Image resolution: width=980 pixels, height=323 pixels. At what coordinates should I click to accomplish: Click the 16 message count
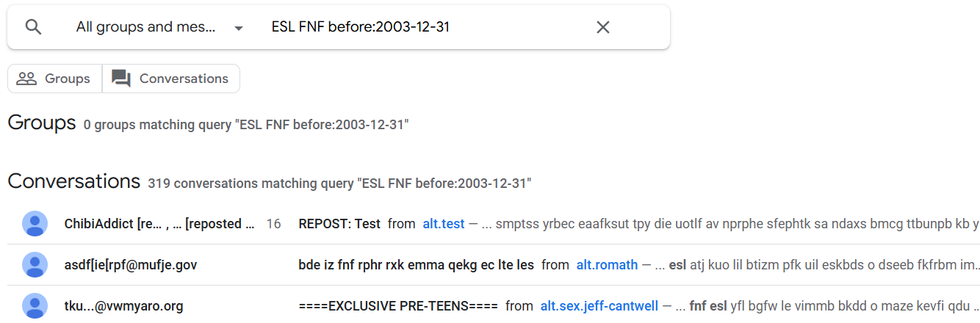coord(273,224)
